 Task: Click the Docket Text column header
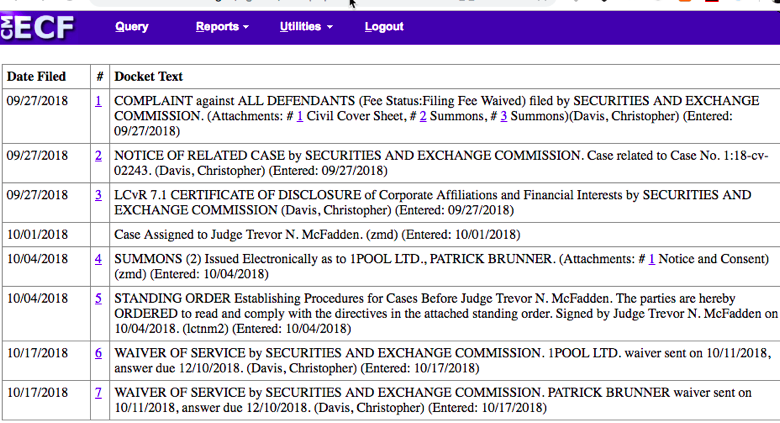point(148,76)
